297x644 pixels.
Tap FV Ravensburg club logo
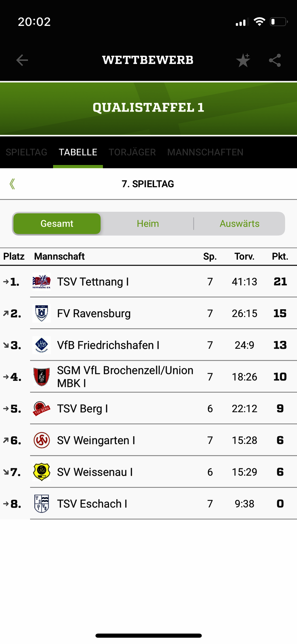(42, 313)
